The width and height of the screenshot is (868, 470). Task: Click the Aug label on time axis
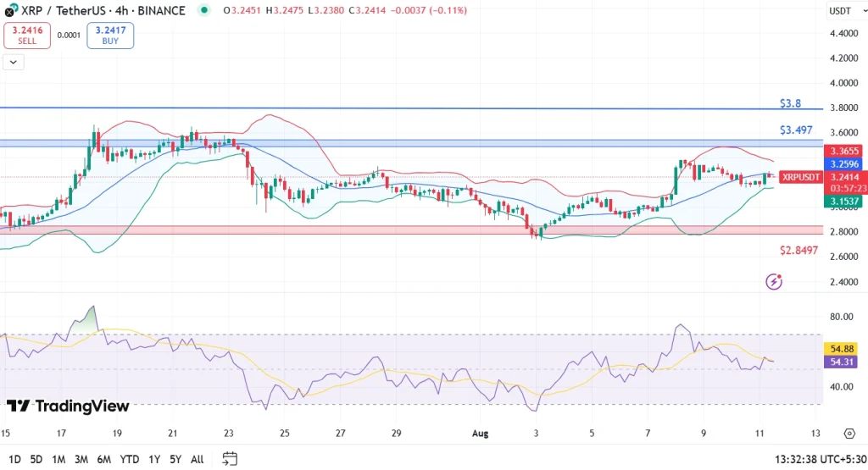click(x=480, y=434)
